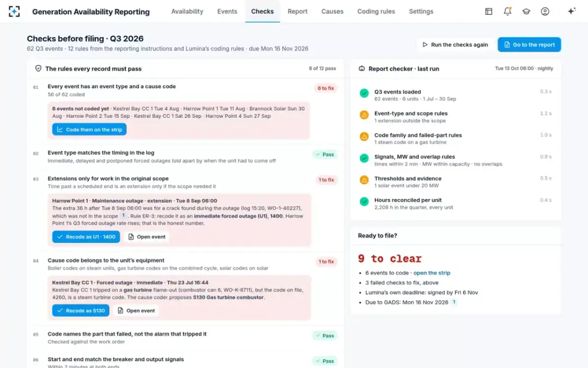Click warning icon for Code family rules

coord(364,136)
